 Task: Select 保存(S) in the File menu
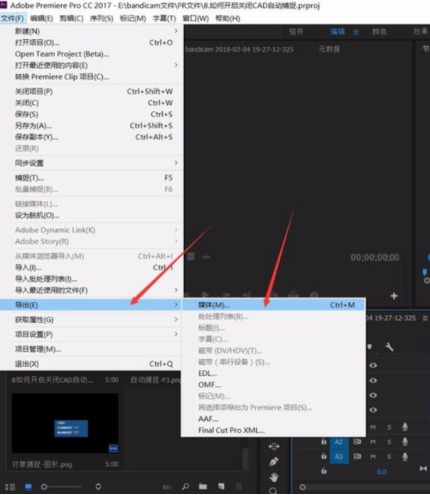(x=92, y=114)
